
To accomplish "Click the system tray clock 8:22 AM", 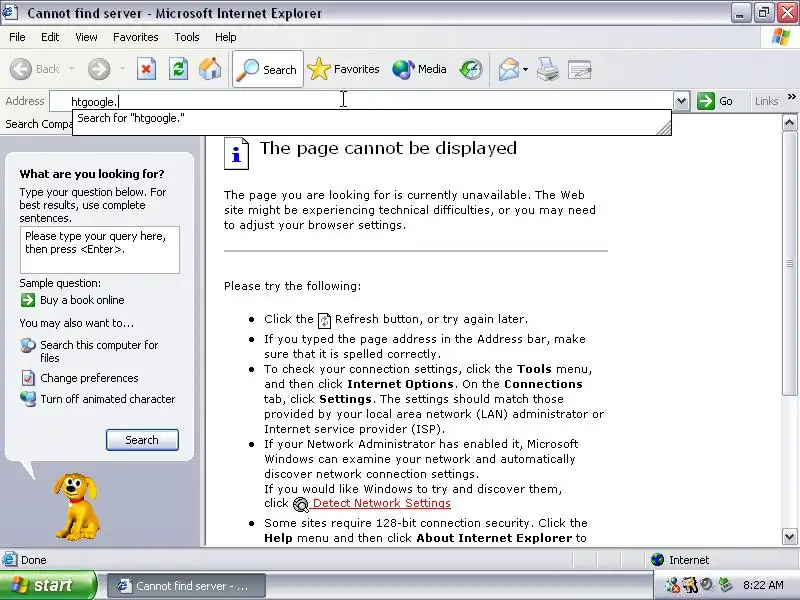I will [763, 585].
